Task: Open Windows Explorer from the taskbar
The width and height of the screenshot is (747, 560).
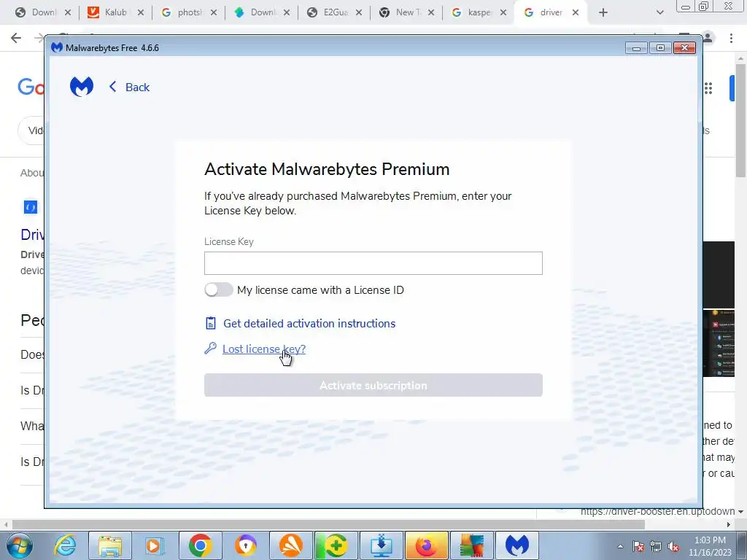Action: click(110, 545)
